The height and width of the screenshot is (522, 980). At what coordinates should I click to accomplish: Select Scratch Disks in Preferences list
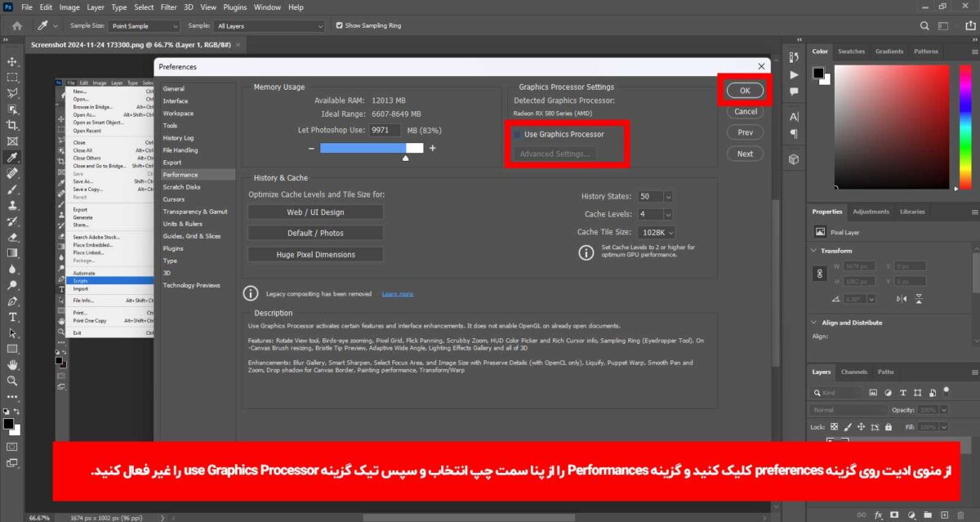click(x=181, y=187)
